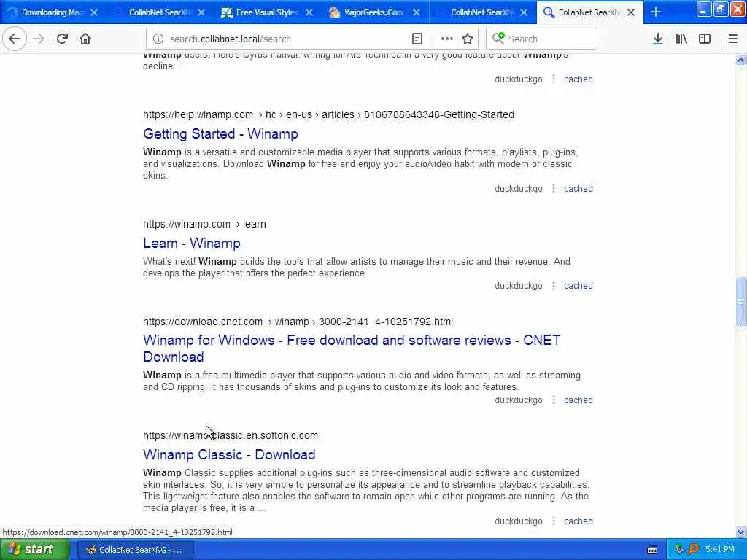
Task: Click the taskbar clock 5:41 PM
Action: tap(720, 550)
